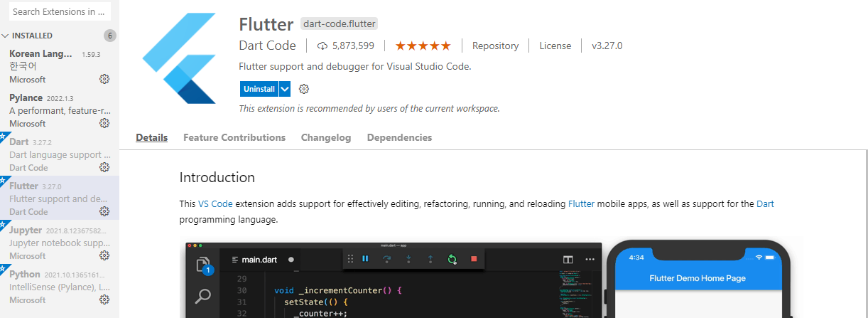Click Flutter Demo Home Page phone preview

698,278
